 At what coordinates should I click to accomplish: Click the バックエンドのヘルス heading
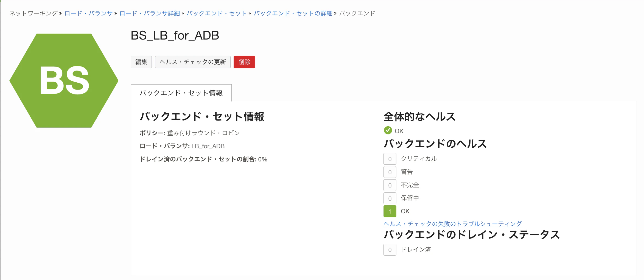pyautogui.click(x=435, y=144)
